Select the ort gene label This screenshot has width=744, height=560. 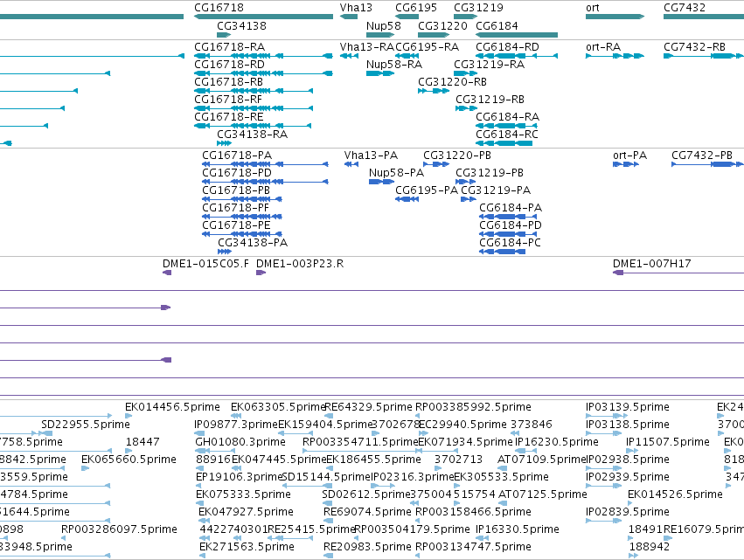pos(593,8)
